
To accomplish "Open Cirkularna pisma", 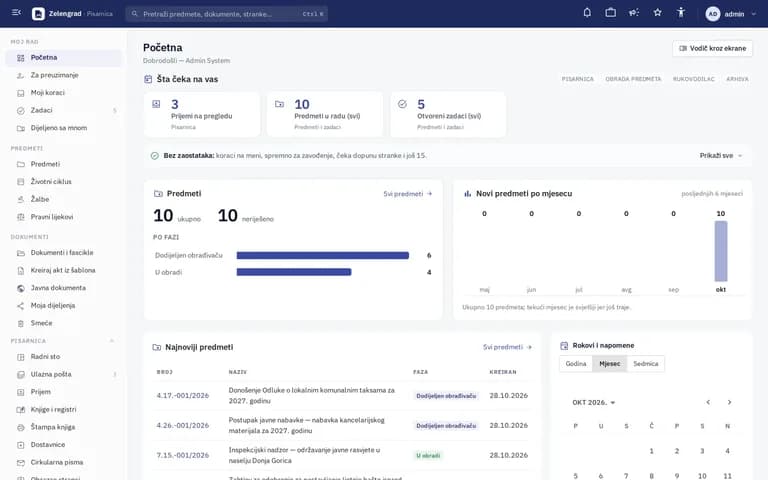I will point(64,462).
